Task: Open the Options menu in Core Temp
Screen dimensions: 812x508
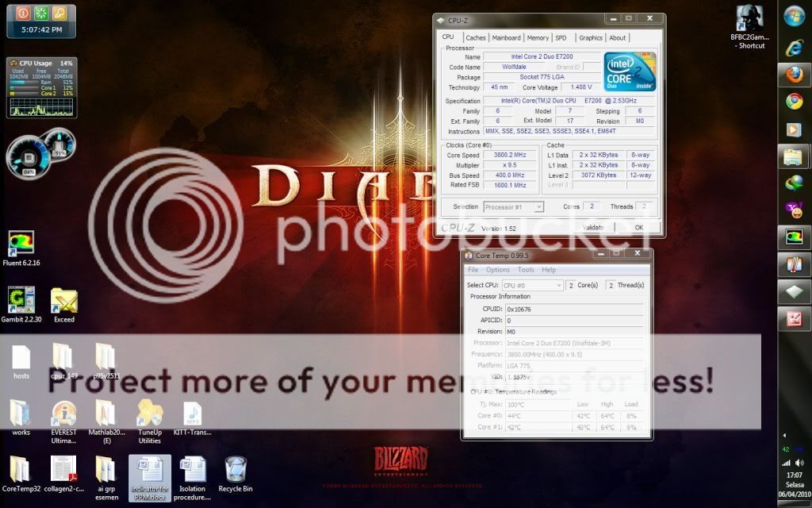Action: (498, 270)
